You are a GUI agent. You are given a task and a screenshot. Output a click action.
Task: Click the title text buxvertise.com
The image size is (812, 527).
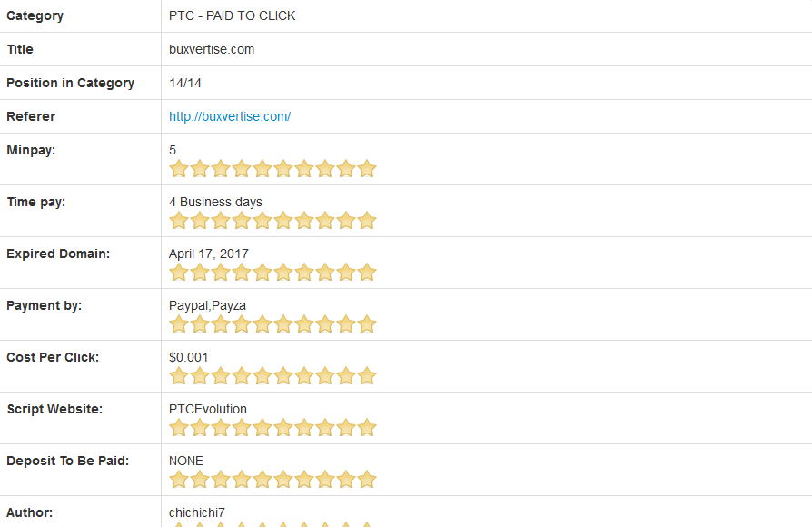pos(212,49)
